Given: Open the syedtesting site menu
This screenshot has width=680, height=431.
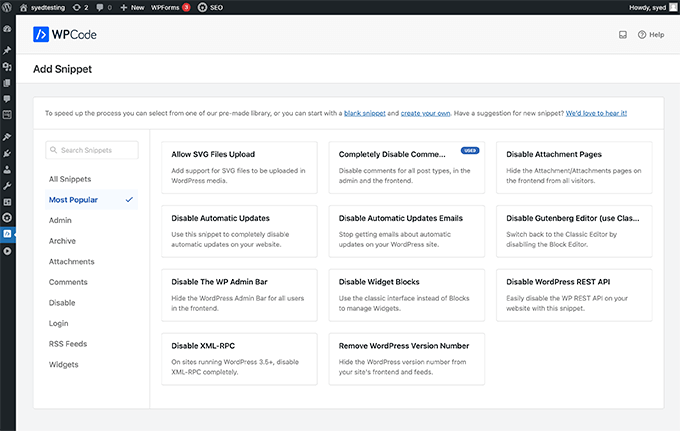Looking at the screenshot, I should (45, 7).
